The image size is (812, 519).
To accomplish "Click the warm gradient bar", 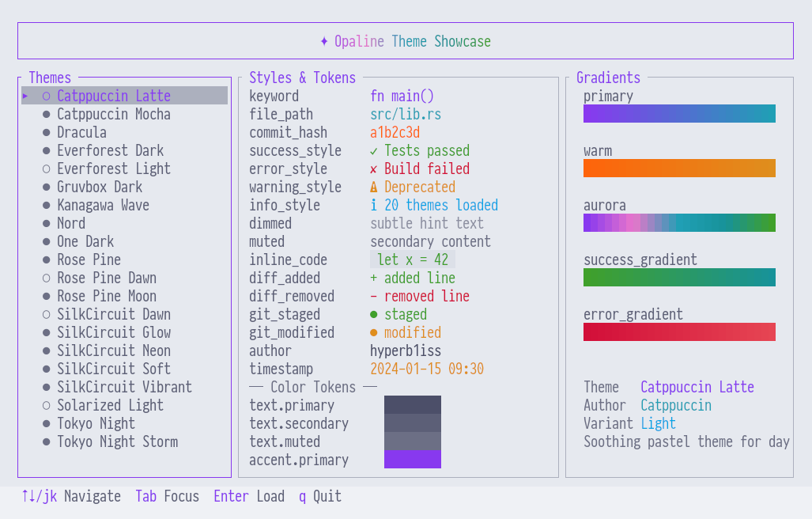I will pos(679,168).
